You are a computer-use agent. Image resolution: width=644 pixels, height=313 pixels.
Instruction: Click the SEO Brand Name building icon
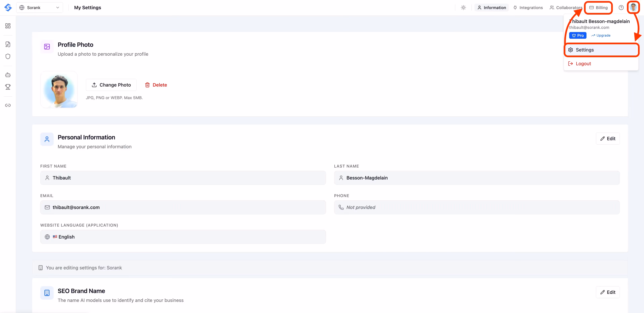pyautogui.click(x=47, y=293)
